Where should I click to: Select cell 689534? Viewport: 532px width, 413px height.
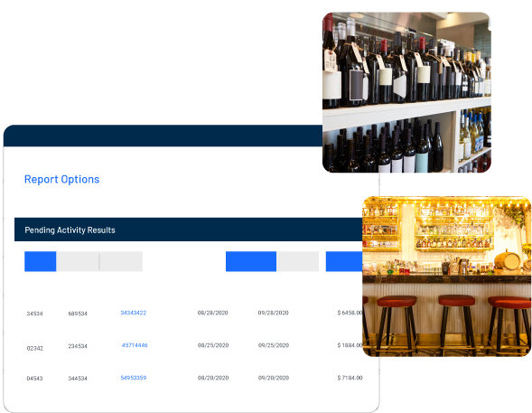click(78, 314)
